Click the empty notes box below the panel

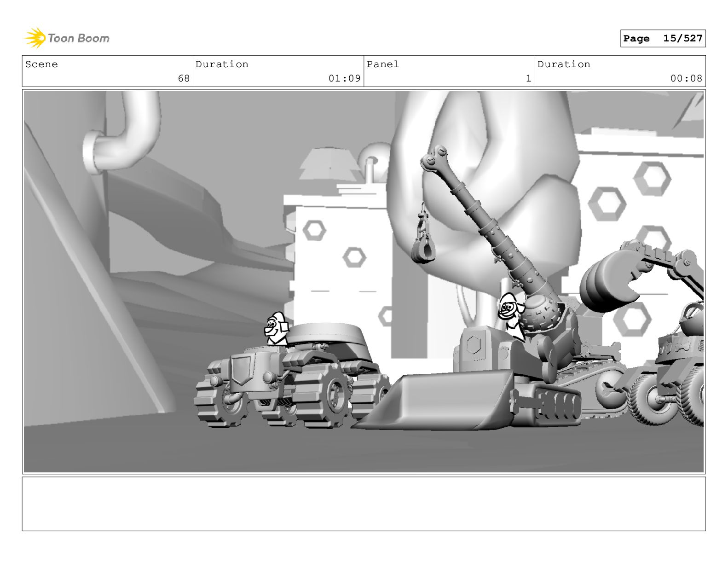click(x=364, y=504)
